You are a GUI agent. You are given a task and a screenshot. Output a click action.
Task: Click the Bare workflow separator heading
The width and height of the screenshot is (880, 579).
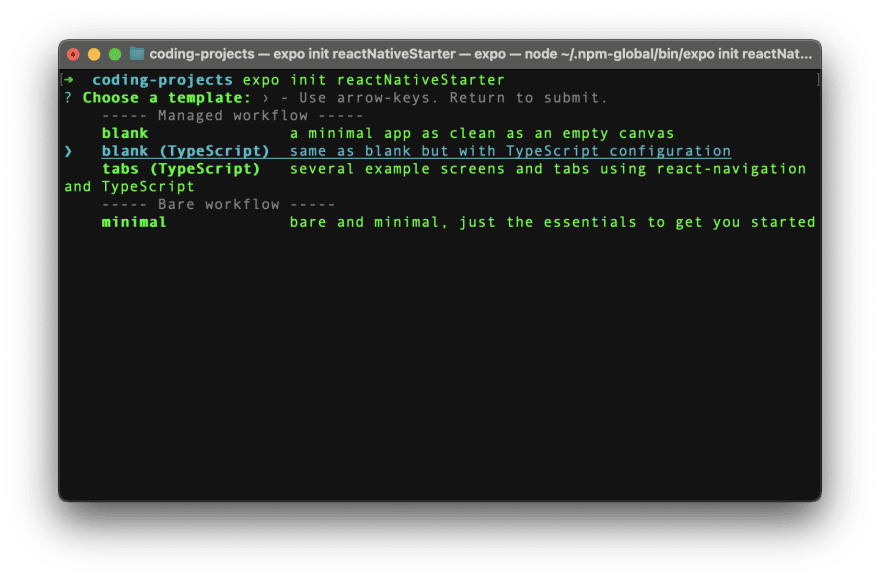pos(218,204)
